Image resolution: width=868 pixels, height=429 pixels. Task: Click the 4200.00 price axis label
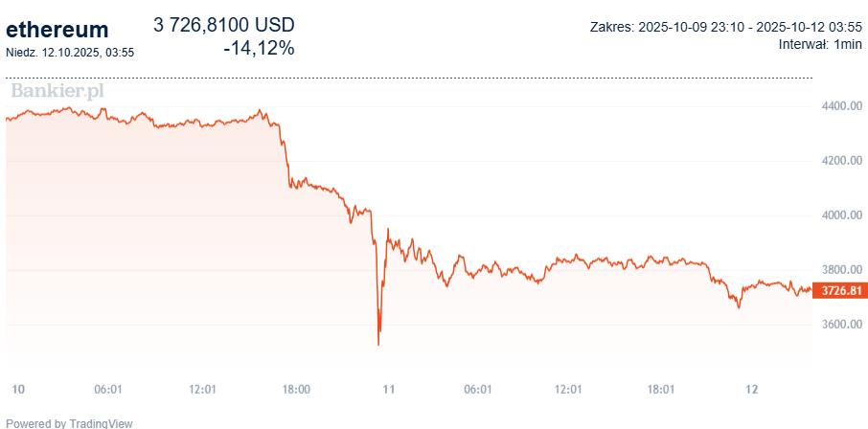pyautogui.click(x=840, y=161)
